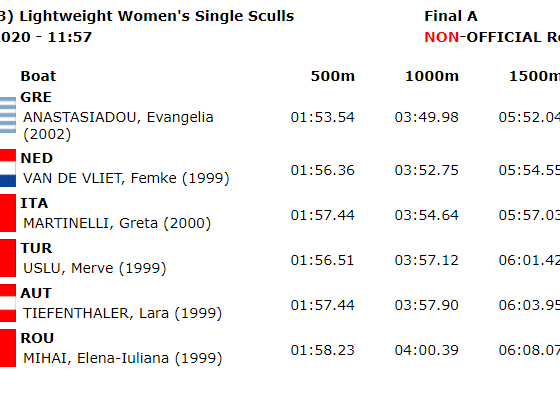Click the Turkey flag beside TUR
The width and height of the screenshot is (560, 393).
pyautogui.click(x=8, y=258)
